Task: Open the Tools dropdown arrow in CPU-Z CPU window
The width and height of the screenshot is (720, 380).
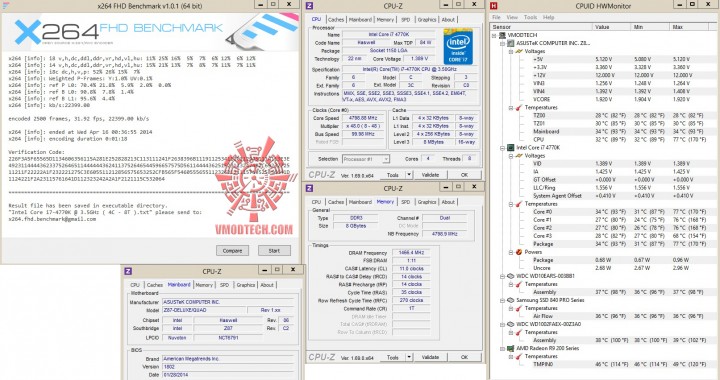Action: (409, 175)
